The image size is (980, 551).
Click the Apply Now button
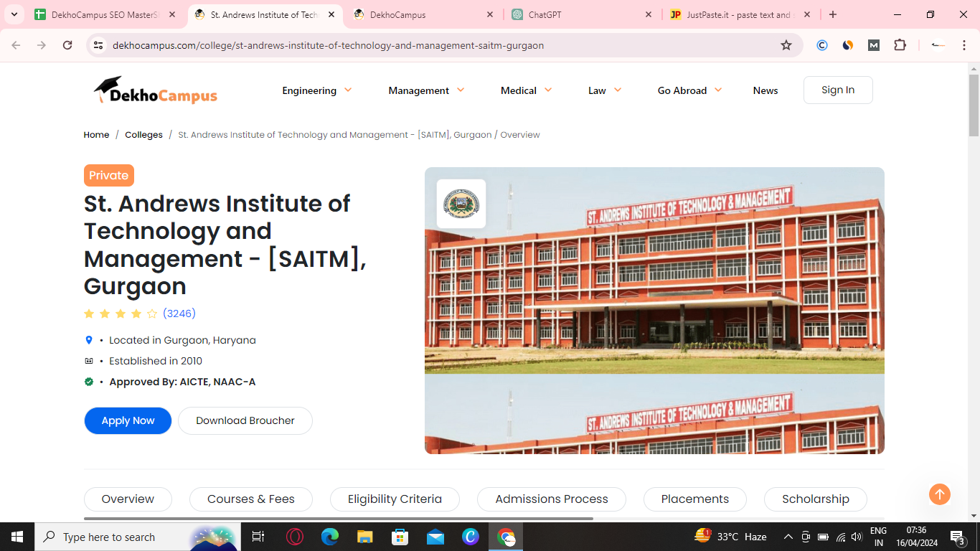tap(128, 421)
